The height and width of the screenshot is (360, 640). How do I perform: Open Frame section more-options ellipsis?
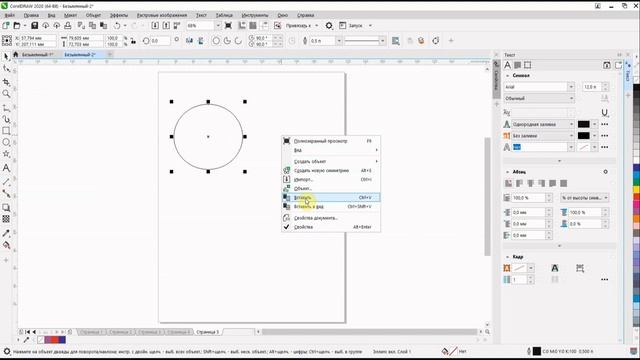coord(604,280)
